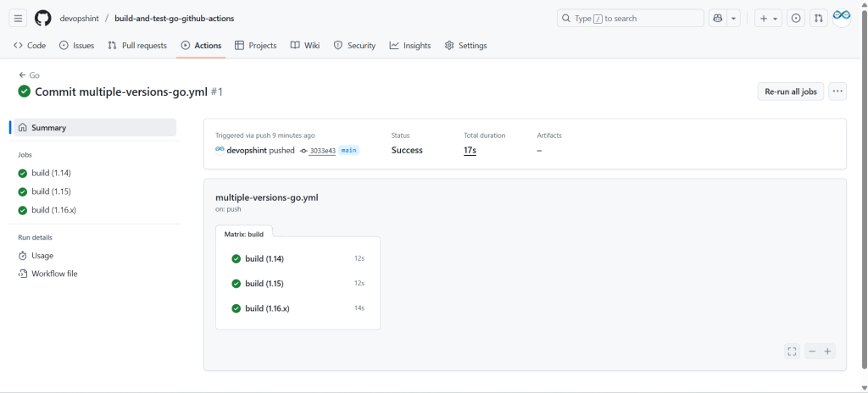Go to GitHub homepage logo

(x=43, y=19)
